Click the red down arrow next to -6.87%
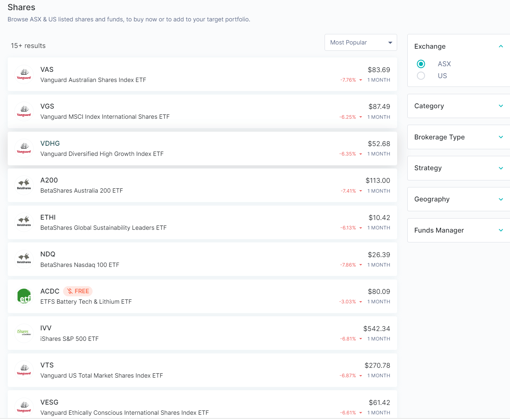 point(360,376)
